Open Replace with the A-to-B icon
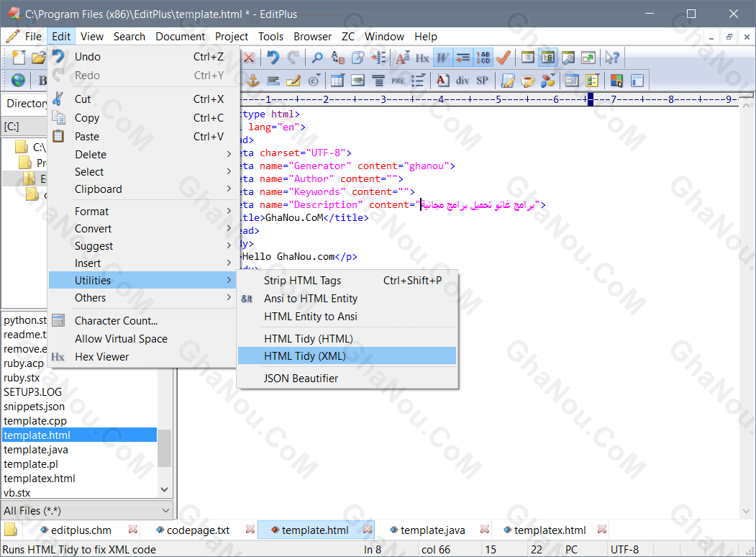This screenshot has height=557, width=756. [337, 58]
